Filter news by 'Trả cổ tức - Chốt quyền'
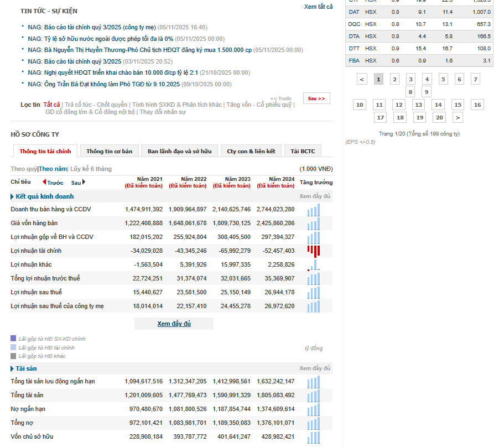The image size is (504, 447). click(96, 105)
